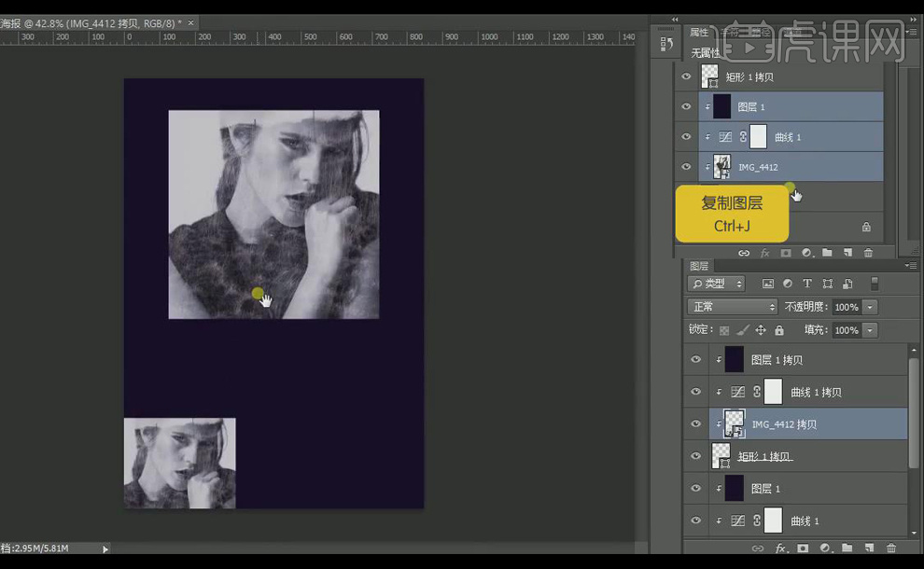This screenshot has width=924, height=569.
Task: Switch to the 属性 panel tab
Action: tap(699, 33)
